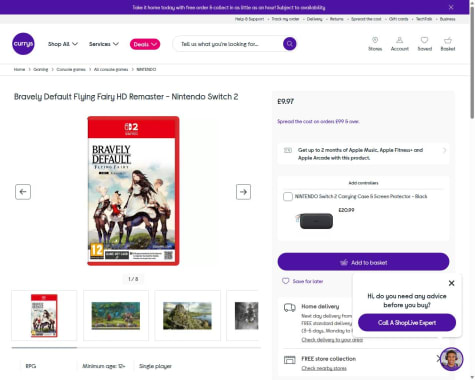475x380 pixels.
Task: Go to Gaming breadcrumb
Action: point(41,69)
